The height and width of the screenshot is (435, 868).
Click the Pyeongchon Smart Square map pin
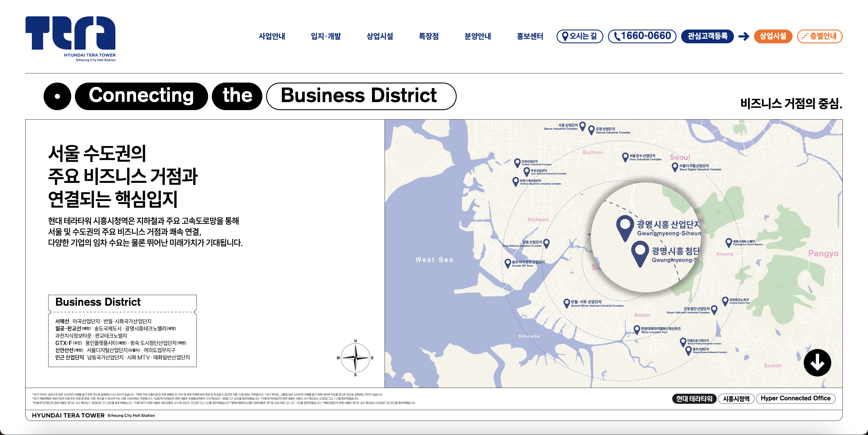click(728, 242)
